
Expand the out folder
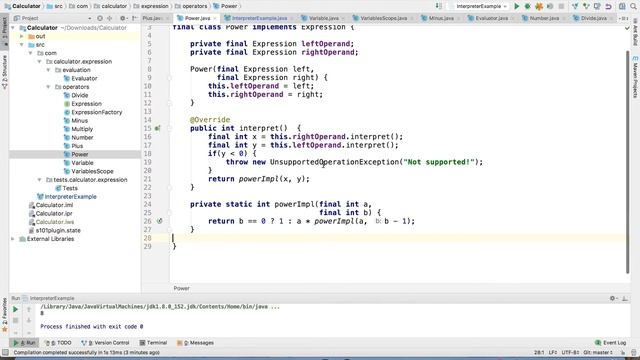point(22,36)
